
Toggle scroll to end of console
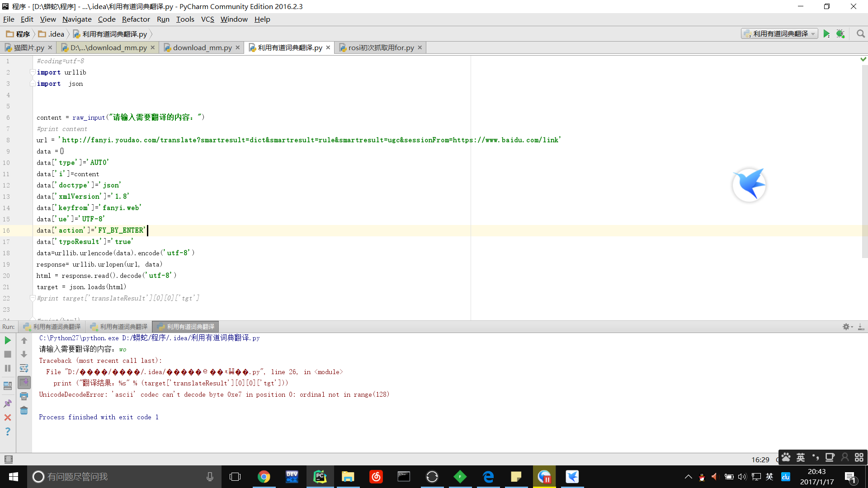[x=24, y=382]
